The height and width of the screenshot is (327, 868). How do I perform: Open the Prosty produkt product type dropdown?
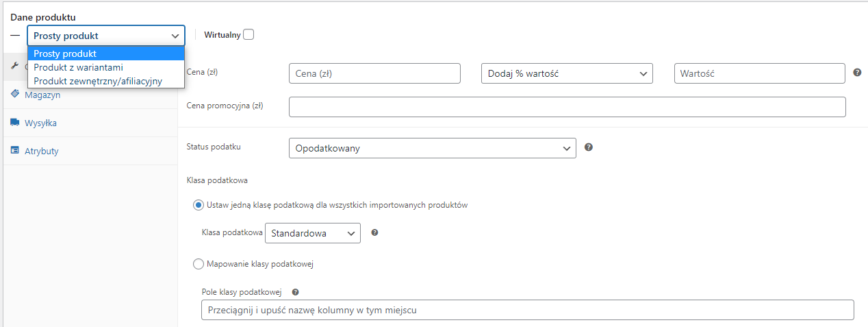pyautogui.click(x=106, y=36)
